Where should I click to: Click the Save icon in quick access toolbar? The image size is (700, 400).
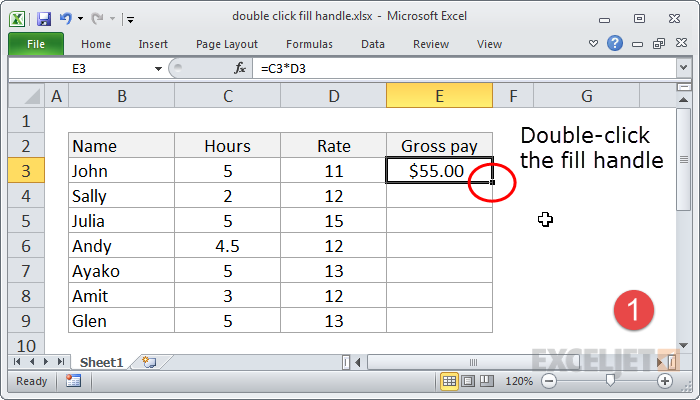pyautogui.click(x=44, y=19)
